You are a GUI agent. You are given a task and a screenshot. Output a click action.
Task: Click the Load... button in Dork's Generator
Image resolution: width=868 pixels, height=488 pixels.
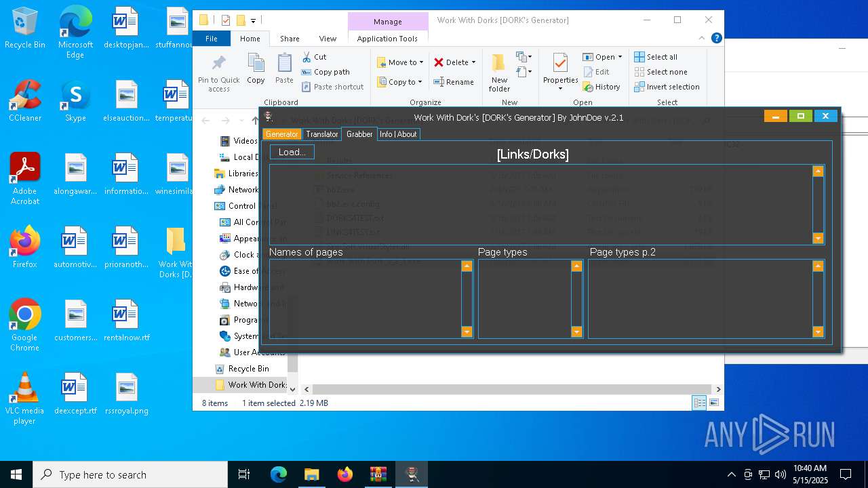[x=292, y=152]
